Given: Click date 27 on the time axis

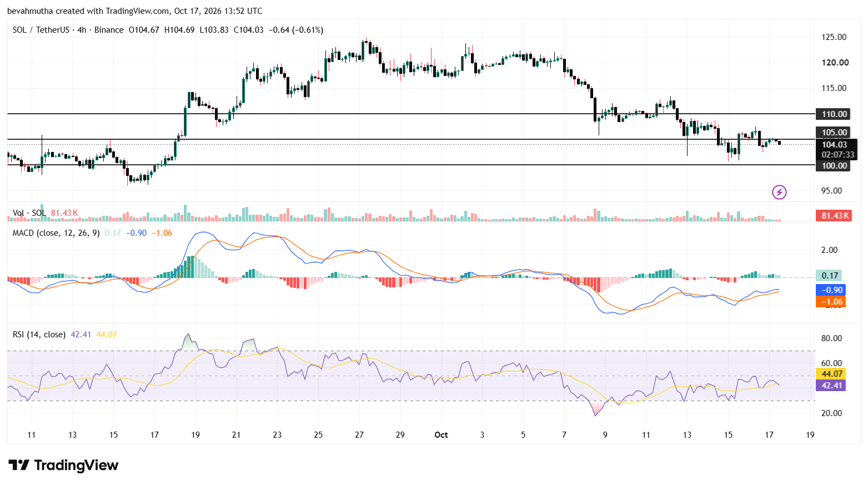Looking at the screenshot, I should coord(359,435).
